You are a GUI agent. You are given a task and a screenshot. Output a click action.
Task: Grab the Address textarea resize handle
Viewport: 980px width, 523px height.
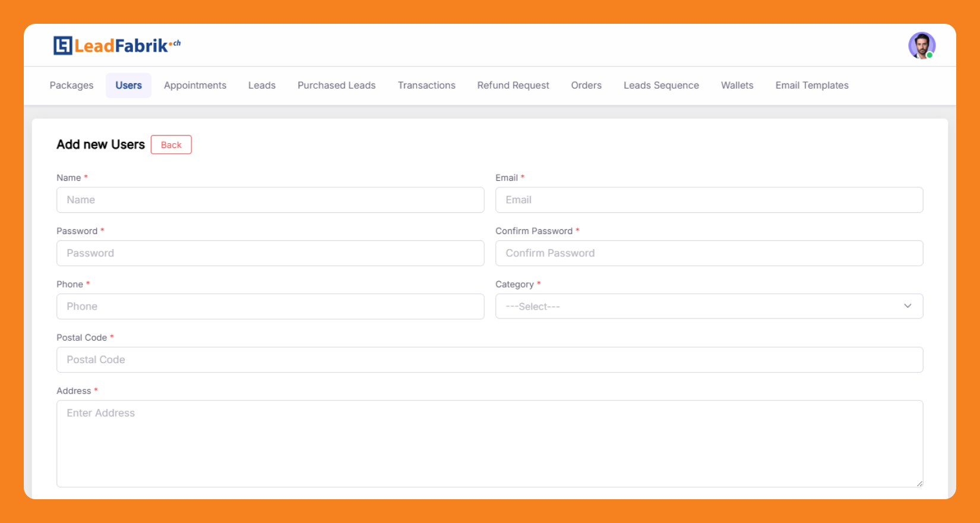coord(919,483)
